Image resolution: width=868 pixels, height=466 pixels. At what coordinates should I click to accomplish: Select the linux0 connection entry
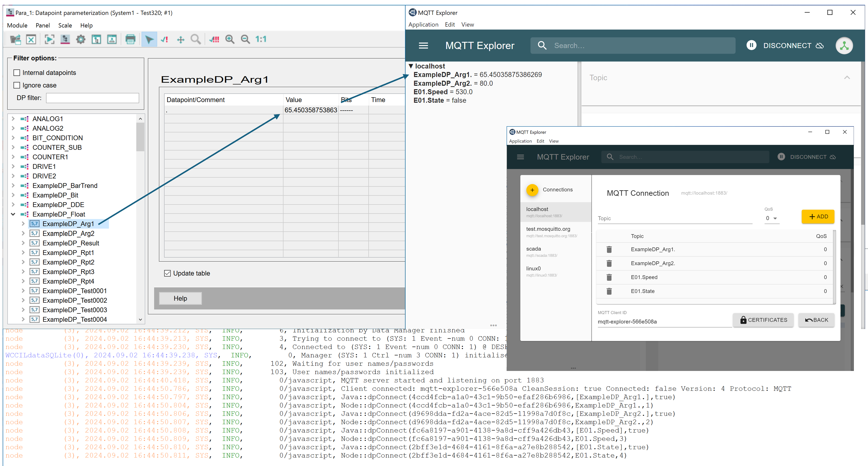click(x=556, y=272)
